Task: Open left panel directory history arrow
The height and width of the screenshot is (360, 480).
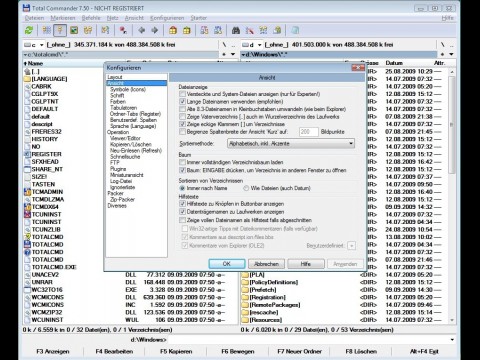Action: coord(233,54)
